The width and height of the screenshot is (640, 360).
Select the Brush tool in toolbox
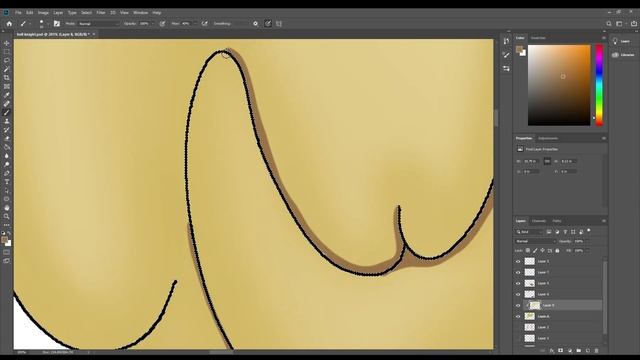coord(7,113)
